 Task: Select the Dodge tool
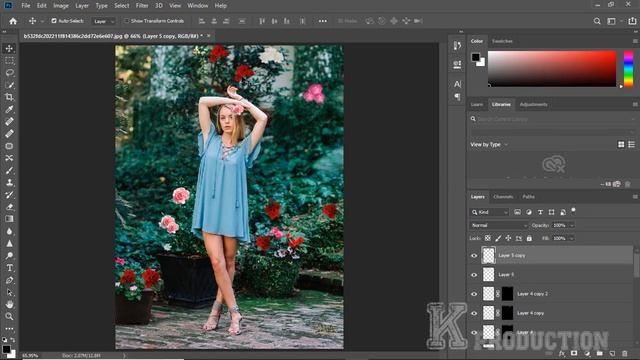[9, 256]
